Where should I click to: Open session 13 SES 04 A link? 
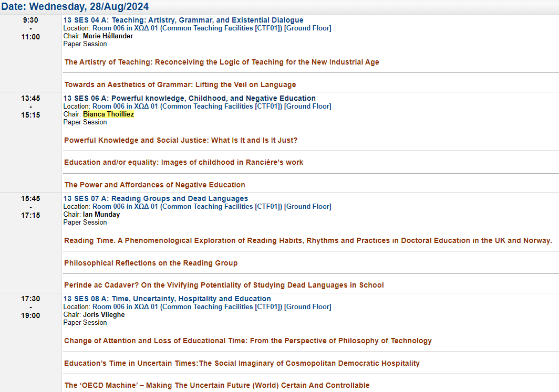[183, 20]
